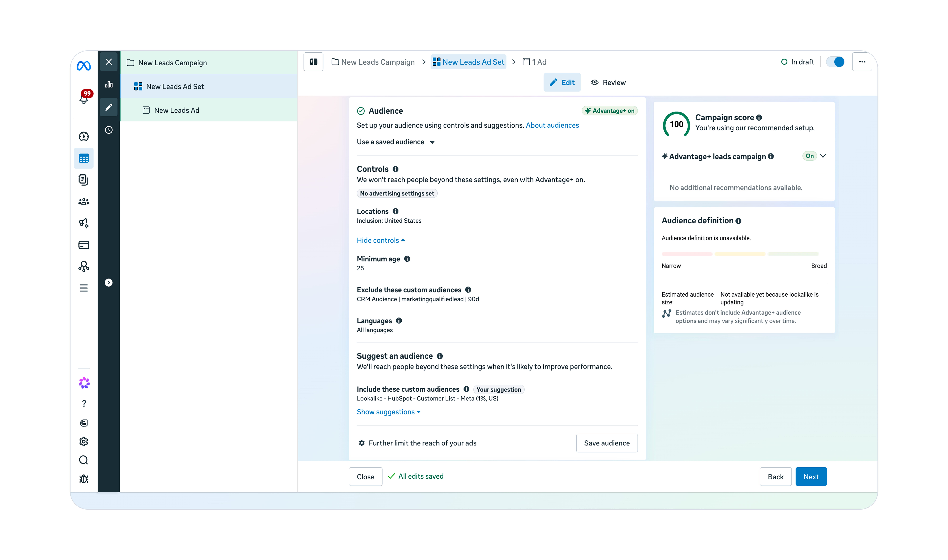Select New Leads Ad Set in tree
The width and height of the screenshot is (948, 560).
click(x=209, y=86)
